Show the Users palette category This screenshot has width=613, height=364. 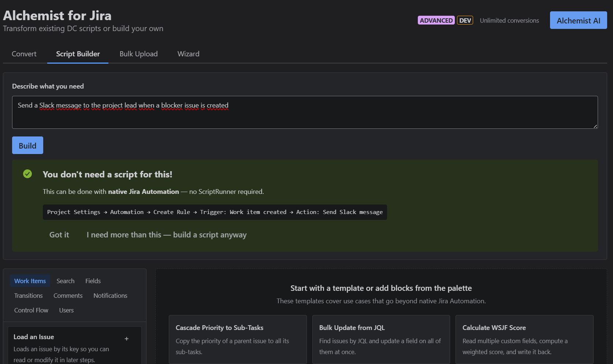pyautogui.click(x=66, y=310)
